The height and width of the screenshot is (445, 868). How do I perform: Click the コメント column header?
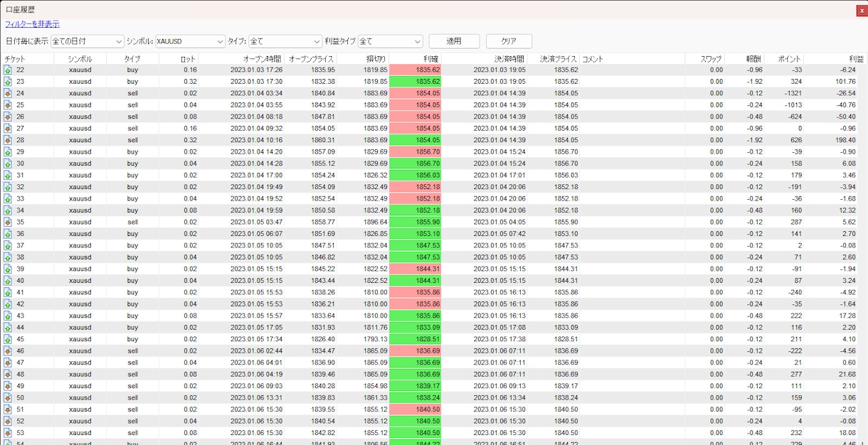pyautogui.click(x=593, y=59)
